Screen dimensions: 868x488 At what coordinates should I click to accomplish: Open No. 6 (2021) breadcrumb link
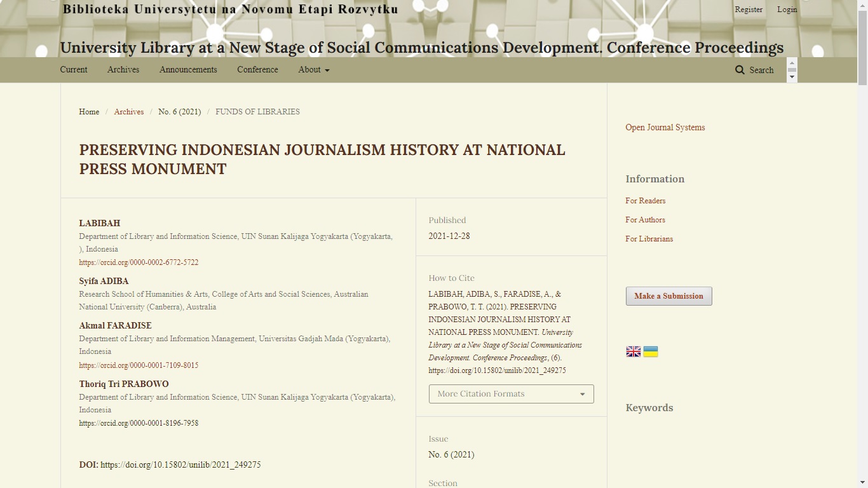180,112
